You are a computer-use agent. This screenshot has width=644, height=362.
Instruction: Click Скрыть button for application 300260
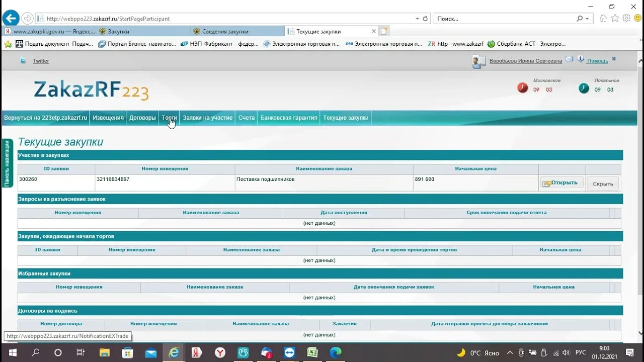click(x=603, y=184)
